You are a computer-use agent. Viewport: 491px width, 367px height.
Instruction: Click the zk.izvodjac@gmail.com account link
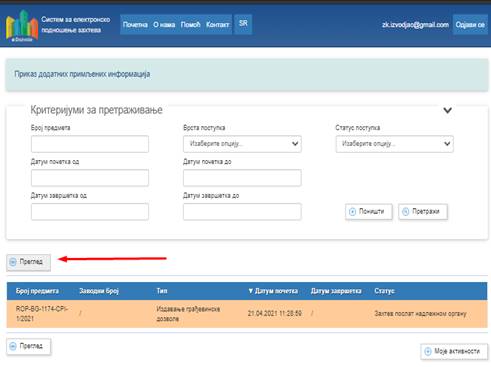pos(415,25)
